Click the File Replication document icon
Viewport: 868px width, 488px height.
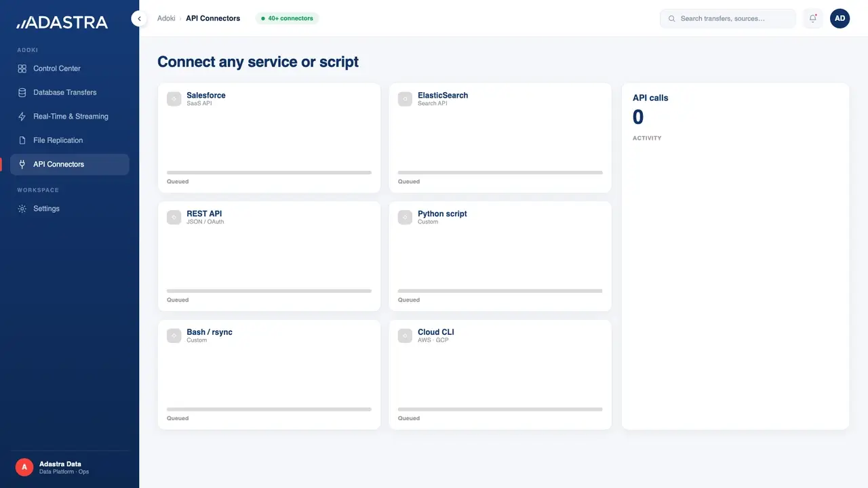pyautogui.click(x=22, y=140)
